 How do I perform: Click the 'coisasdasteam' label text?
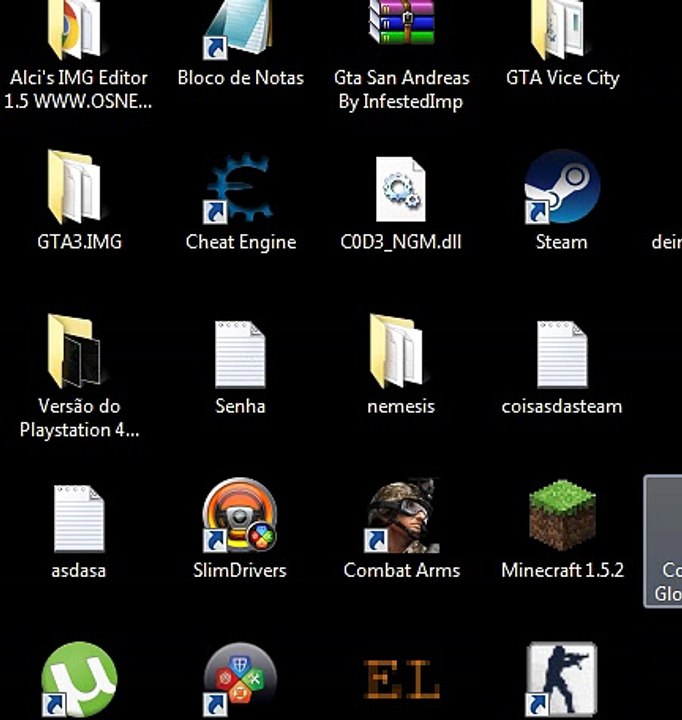pyautogui.click(x=562, y=406)
